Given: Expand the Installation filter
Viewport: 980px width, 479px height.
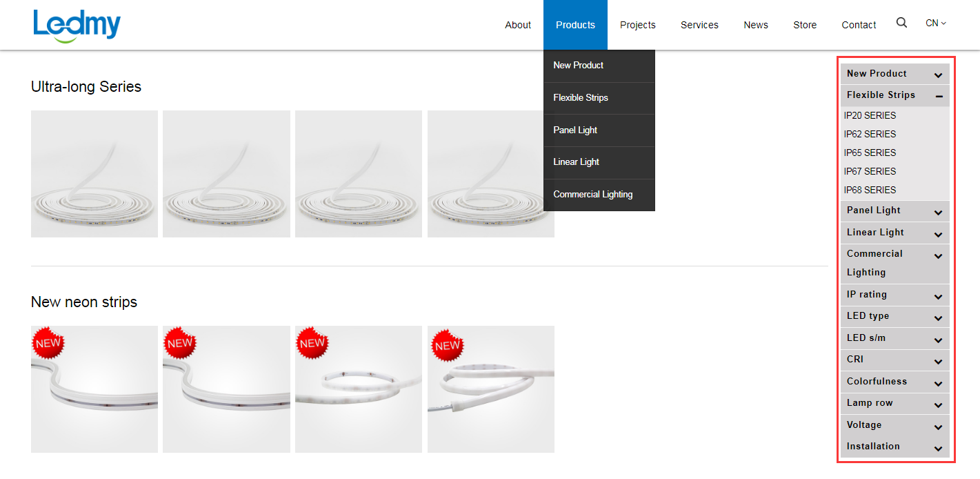Looking at the screenshot, I should point(894,447).
